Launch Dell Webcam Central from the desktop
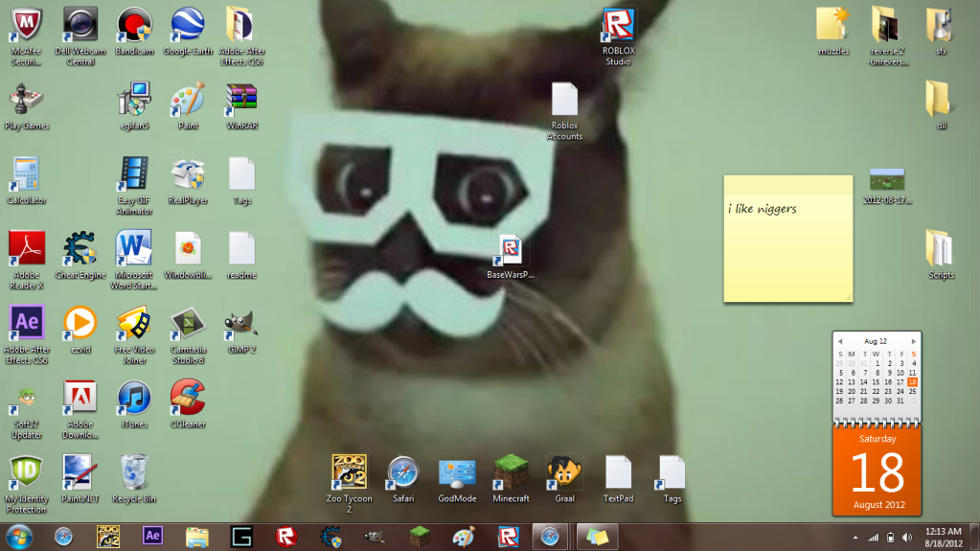The image size is (980, 551). click(80, 36)
